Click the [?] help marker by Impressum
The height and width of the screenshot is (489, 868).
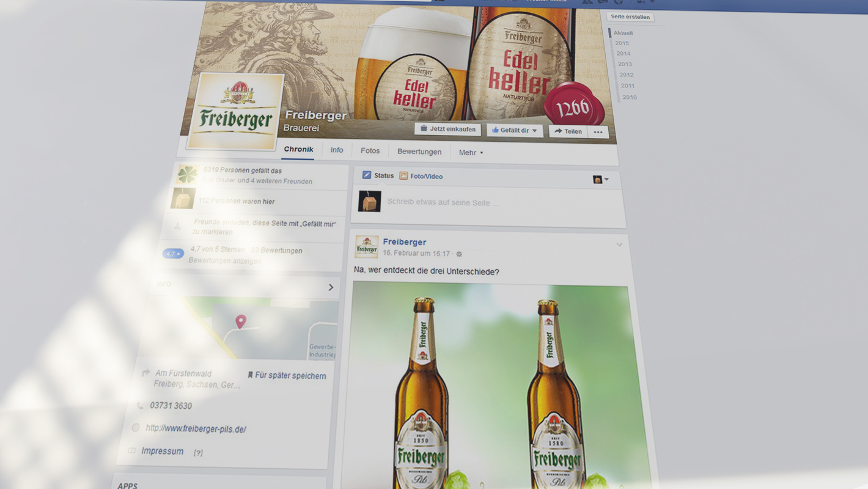pyautogui.click(x=198, y=453)
